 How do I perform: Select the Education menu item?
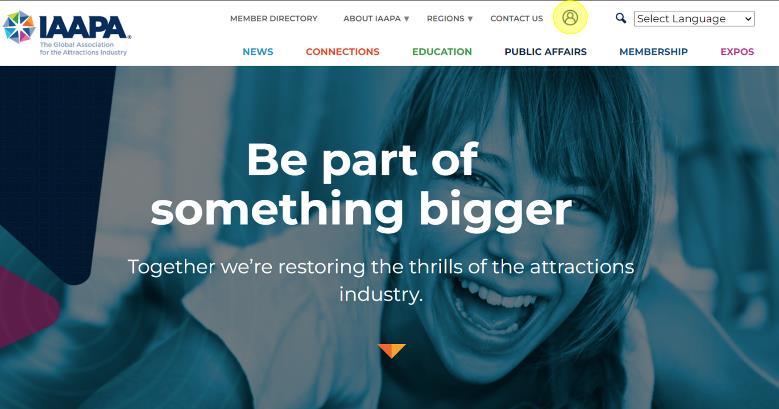442,52
